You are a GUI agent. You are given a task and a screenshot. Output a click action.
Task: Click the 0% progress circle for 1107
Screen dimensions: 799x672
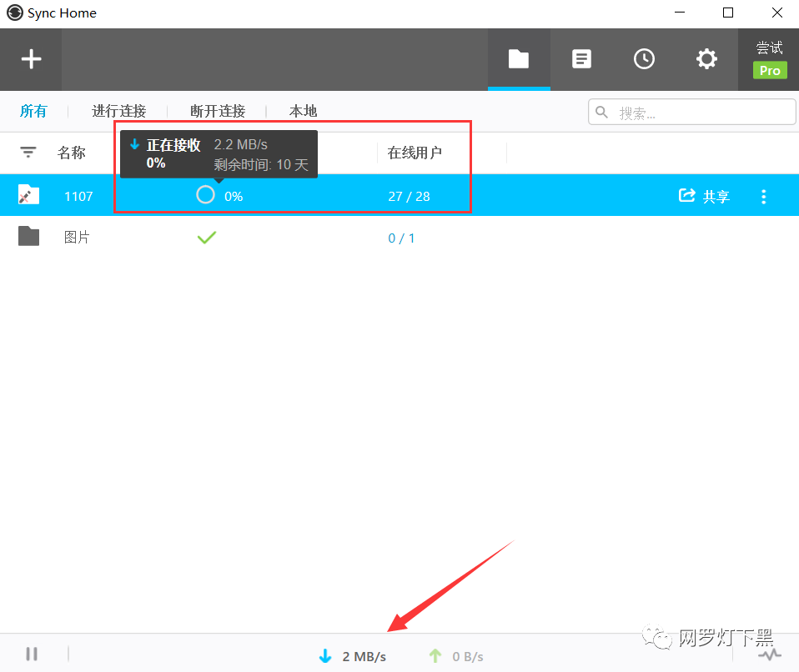click(x=205, y=194)
